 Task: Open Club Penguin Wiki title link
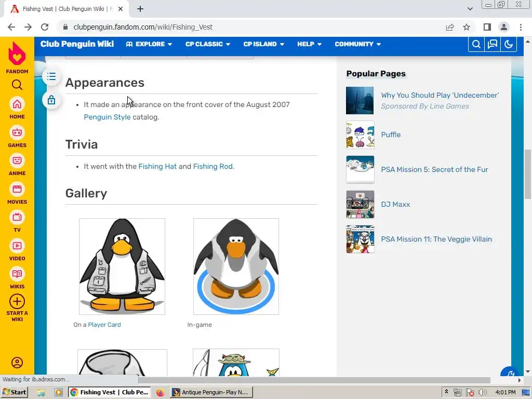point(77,44)
